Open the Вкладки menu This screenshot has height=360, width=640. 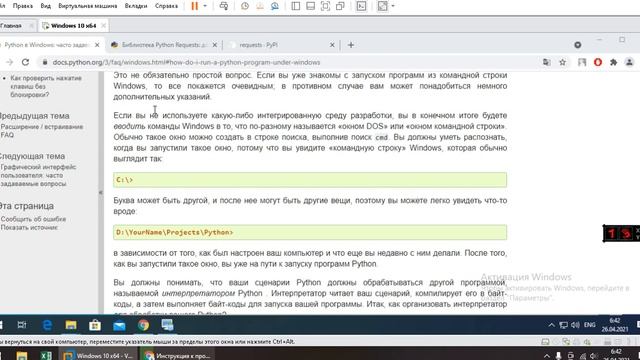coord(136,6)
